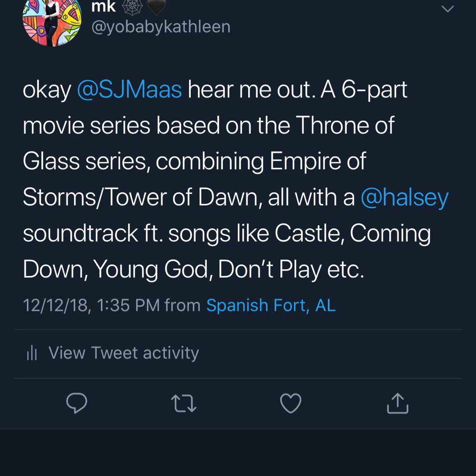476x476 pixels.
Task: Select View Tweet activity
Action: (x=123, y=353)
